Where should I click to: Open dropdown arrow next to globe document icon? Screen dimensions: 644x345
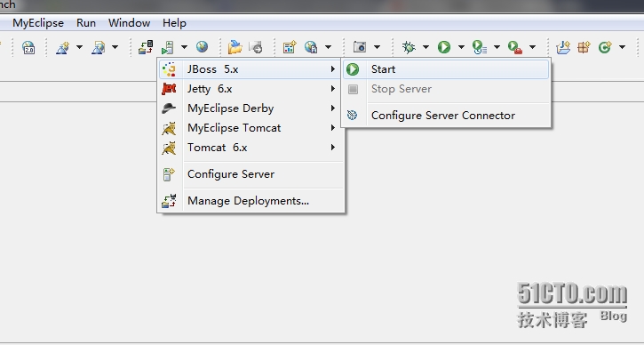[x=328, y=47]
